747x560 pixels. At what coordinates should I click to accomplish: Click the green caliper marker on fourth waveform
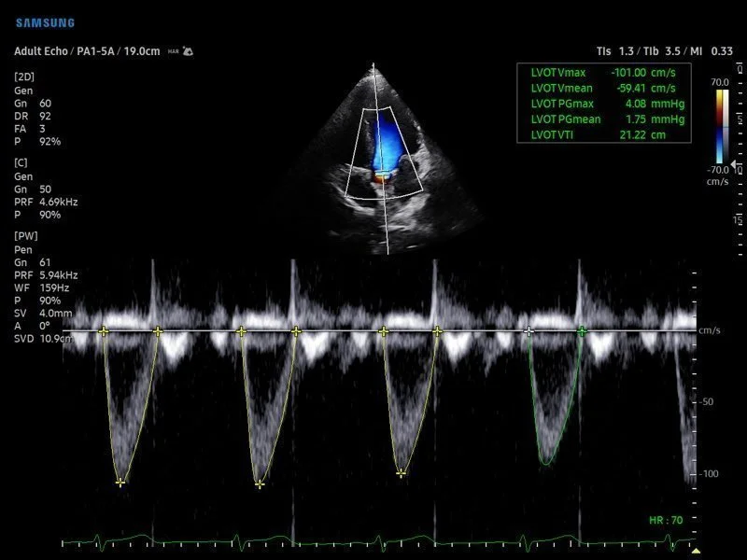click(x=583, y=331)
